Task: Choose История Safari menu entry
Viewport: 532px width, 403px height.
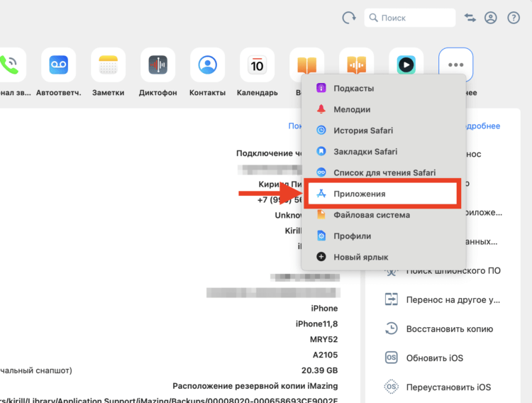Action: pyautogui.click(x=383, y=131)
